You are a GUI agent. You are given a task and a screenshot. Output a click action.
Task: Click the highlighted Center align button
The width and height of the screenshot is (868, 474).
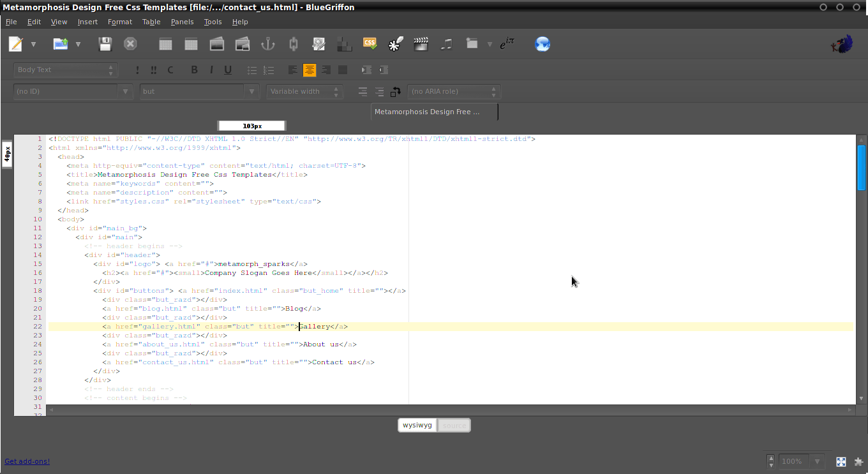310,70
